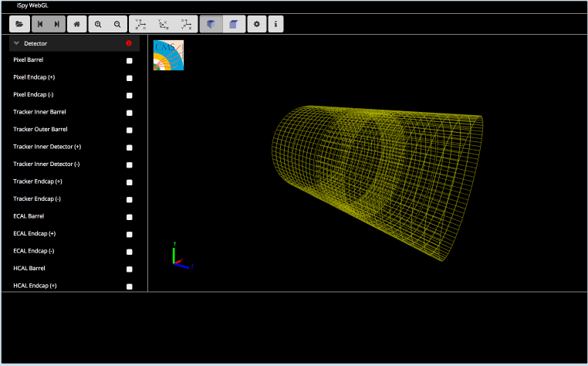Select the perspective projection cube

tap(211, 24)
